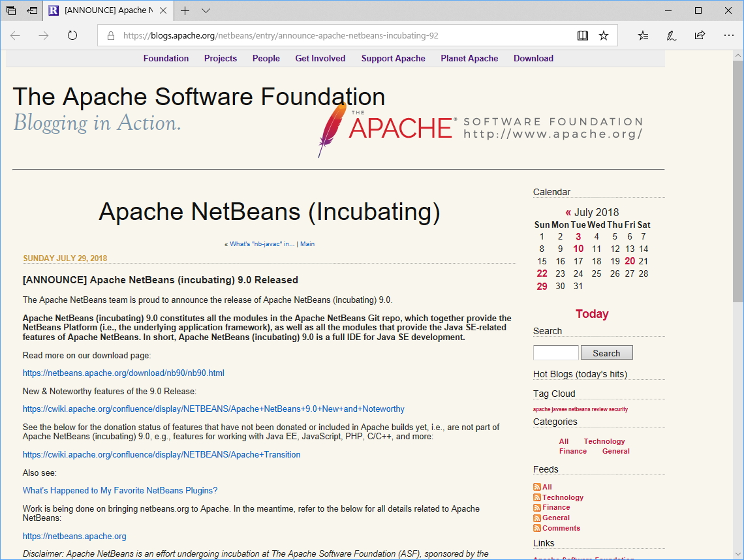Open the tab preview chevron
The height and width of the screenshot is (560, 744).
pyautogui.click(x=206, y=10)
